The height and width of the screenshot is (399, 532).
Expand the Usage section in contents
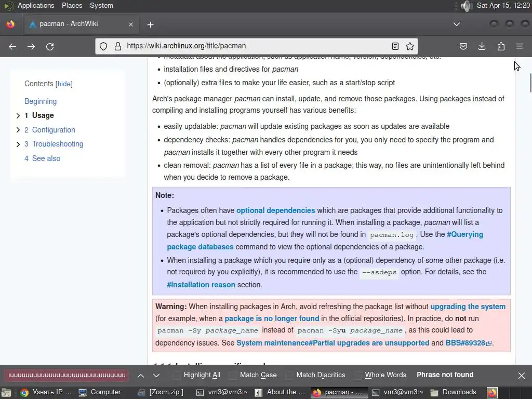pyautogui.click(x=18, y=116)
